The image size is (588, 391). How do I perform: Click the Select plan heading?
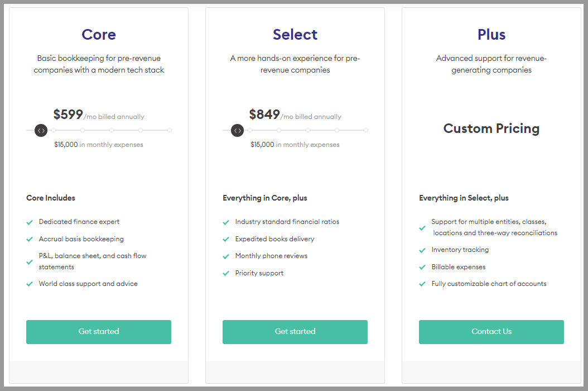click(x=295, y=35)
